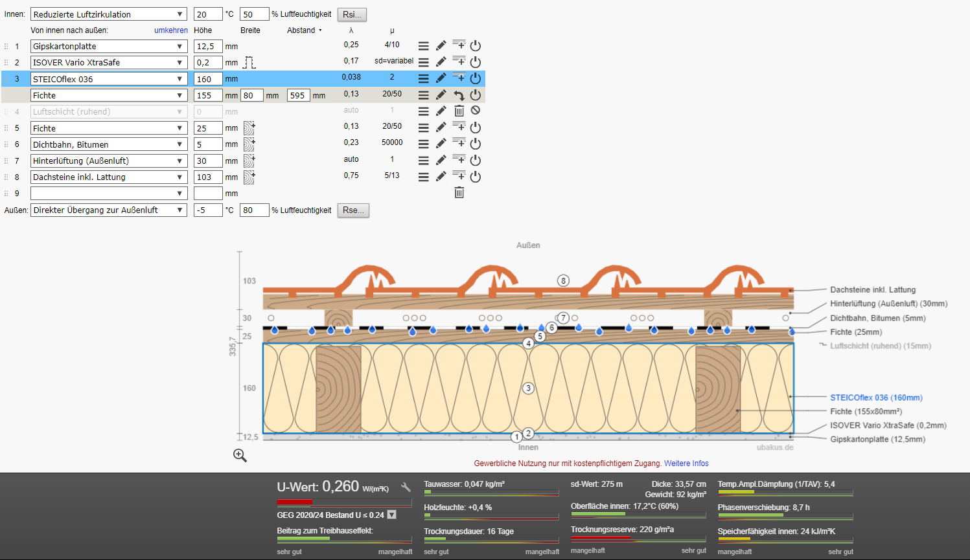The width and height of the screenshot is (970, 560).
Task: Toggle Gipskartonplatte layer on/off with power icon
Action: (x=476, y=46)
